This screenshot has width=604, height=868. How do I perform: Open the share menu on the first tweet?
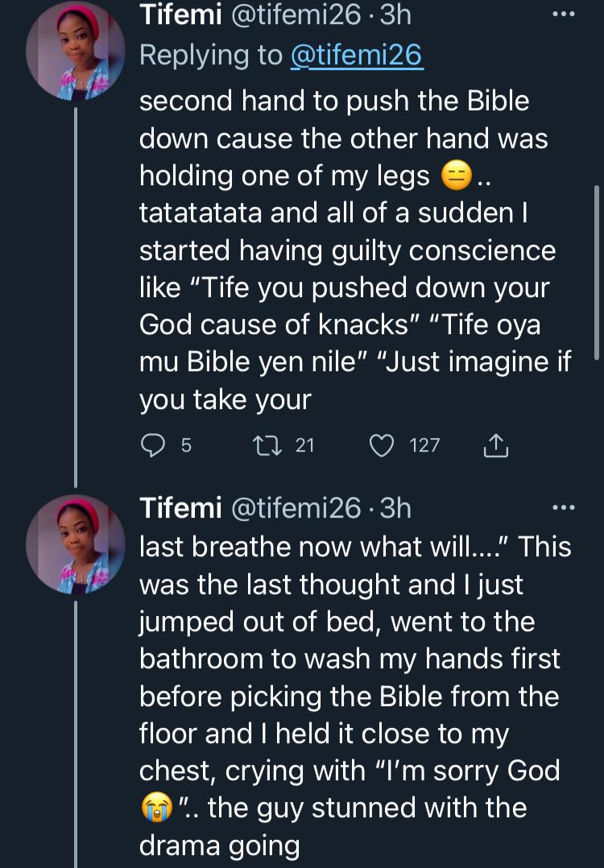click(497, 445)
